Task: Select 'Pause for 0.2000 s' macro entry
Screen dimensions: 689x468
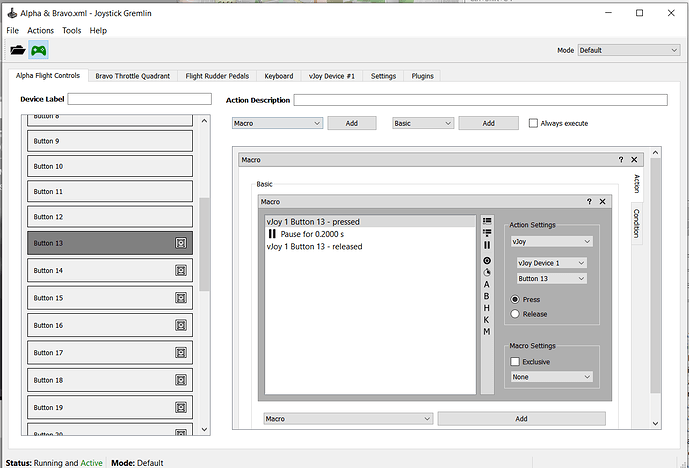Action: click(x=370, y=234)
